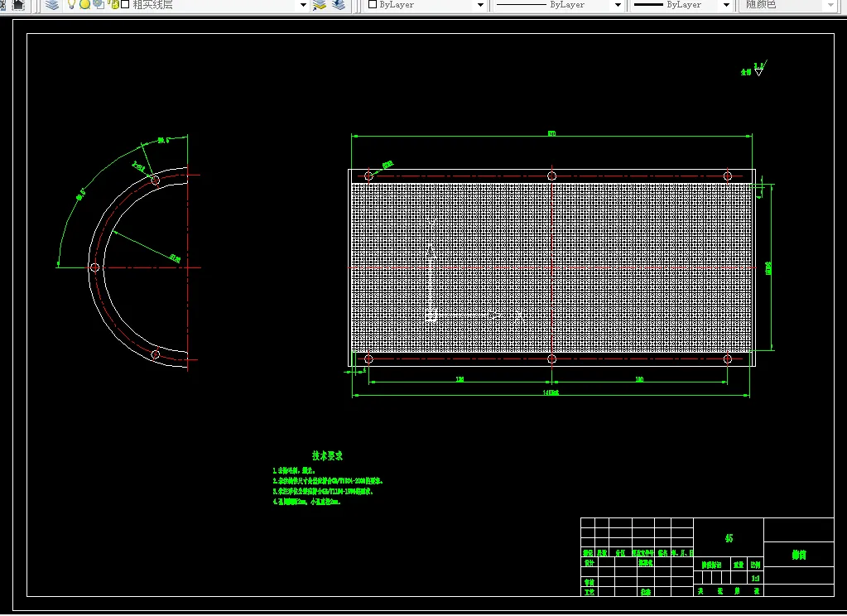
Task: Open the ByLayer lineweight dropdown arrow
Action: pyautogui.click(x=727, y=5)
